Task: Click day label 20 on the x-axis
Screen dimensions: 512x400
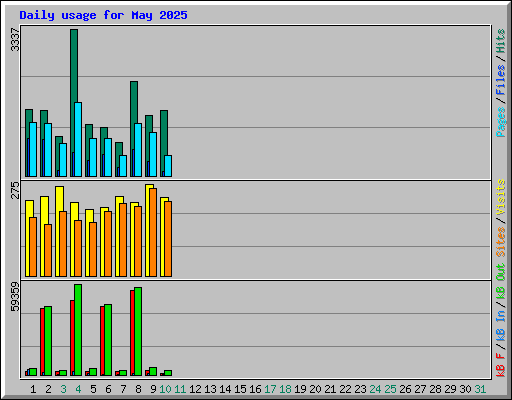Action: [x=315, y=389]
